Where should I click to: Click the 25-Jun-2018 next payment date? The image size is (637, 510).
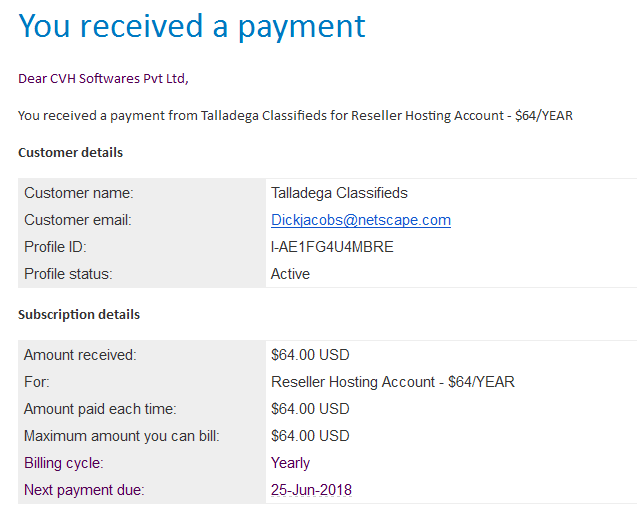click(x=311, y=490)
